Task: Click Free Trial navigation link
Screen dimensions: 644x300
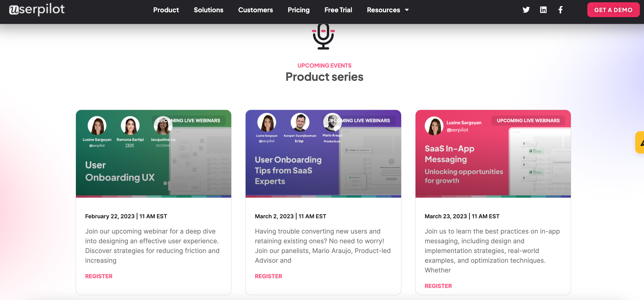Action: point(338,10)
